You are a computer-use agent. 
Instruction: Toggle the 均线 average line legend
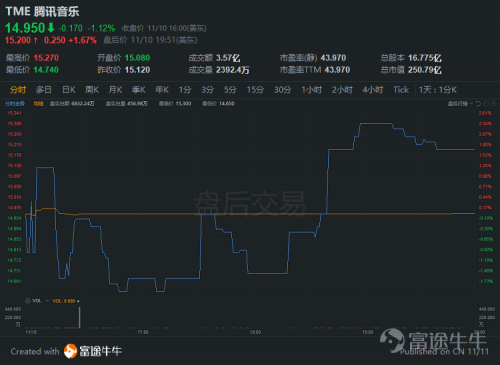[x=39, y=104]
